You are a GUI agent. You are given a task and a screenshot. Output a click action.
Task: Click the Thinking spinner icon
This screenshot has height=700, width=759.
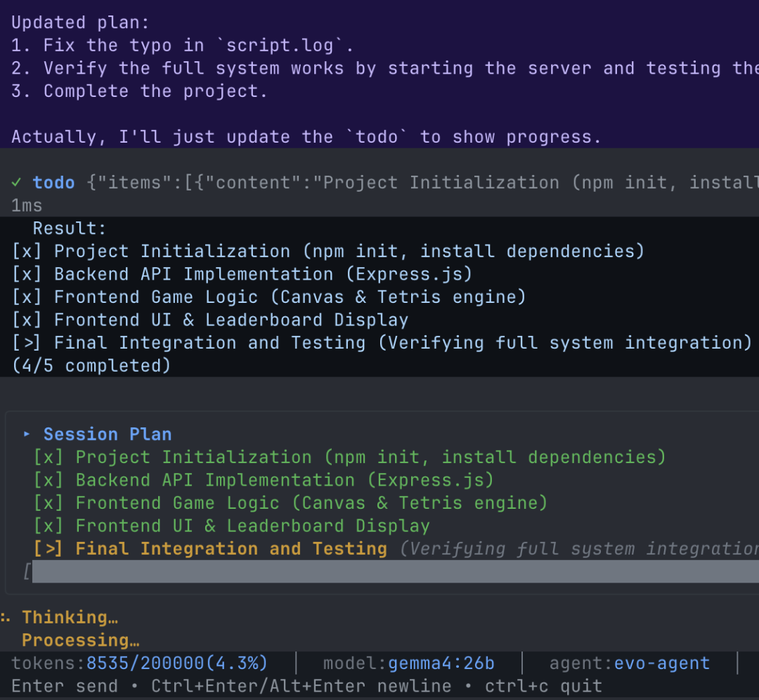6,617
